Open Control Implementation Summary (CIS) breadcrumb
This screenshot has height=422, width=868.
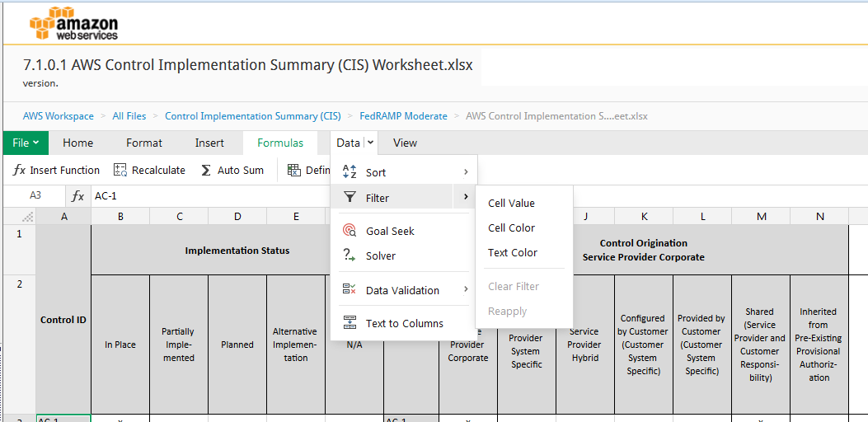pyautogui.click(x=253, y=116)
